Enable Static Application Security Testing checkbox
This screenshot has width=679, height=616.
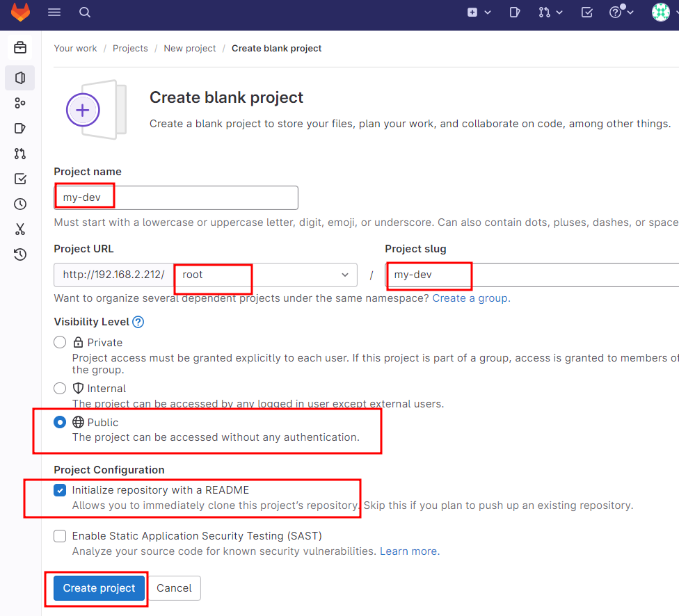click(60, 536)
